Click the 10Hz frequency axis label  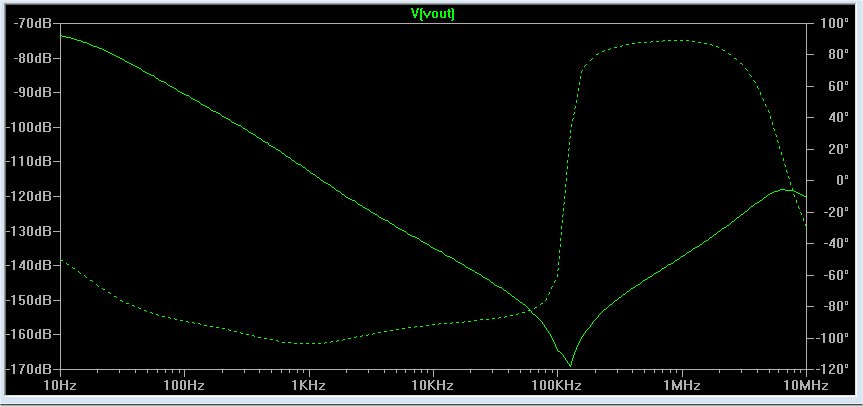[59, 386]
